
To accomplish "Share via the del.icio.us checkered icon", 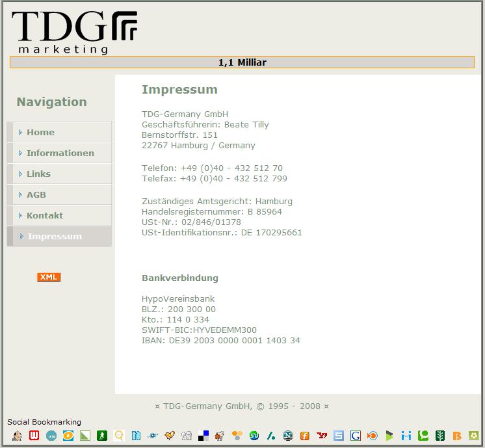I will [203, 436].
